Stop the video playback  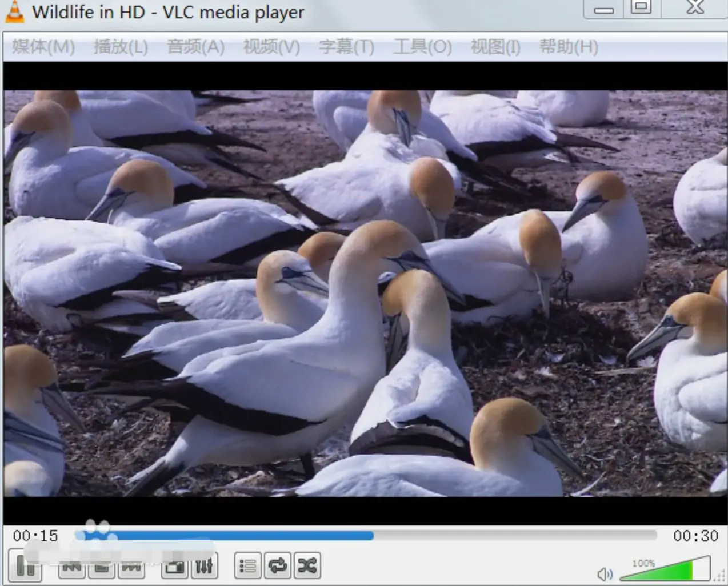(102, 567)
